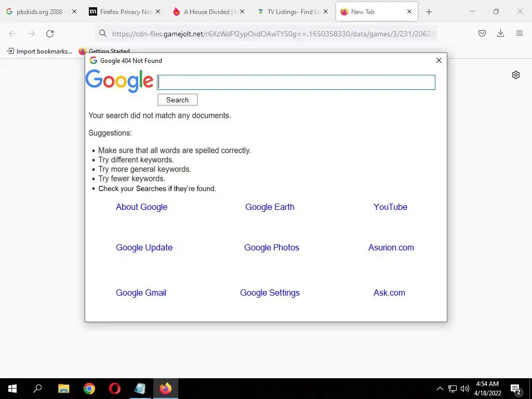Open File Explorer from taskbar
The image size is (532, 399).
(x=63, y=389)
